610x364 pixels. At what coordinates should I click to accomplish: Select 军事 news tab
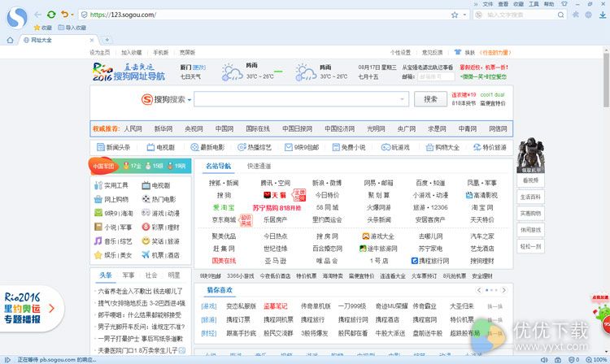[128, 275]
